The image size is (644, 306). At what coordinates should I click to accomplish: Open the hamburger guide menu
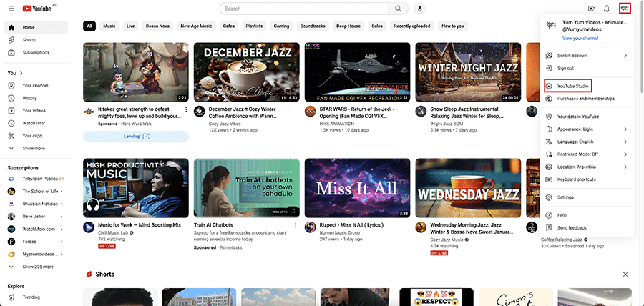[x=11, y=8]
